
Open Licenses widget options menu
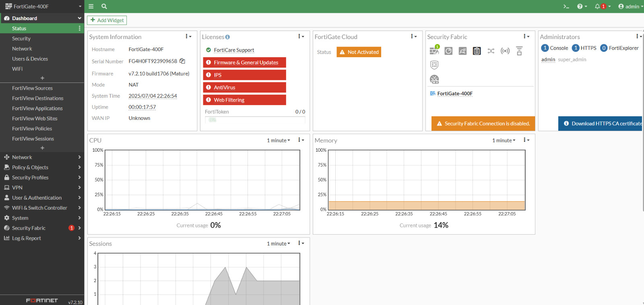coord(301,36)
